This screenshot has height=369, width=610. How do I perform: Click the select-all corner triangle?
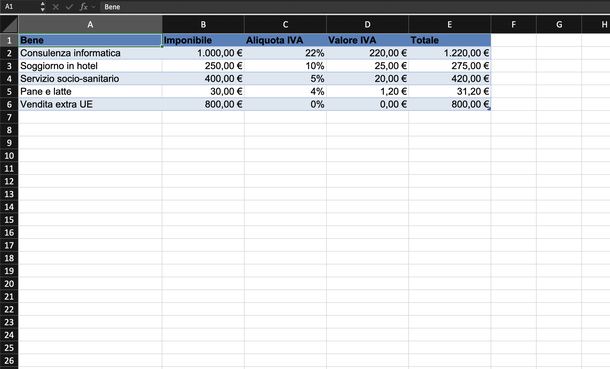tap(9, 24)
